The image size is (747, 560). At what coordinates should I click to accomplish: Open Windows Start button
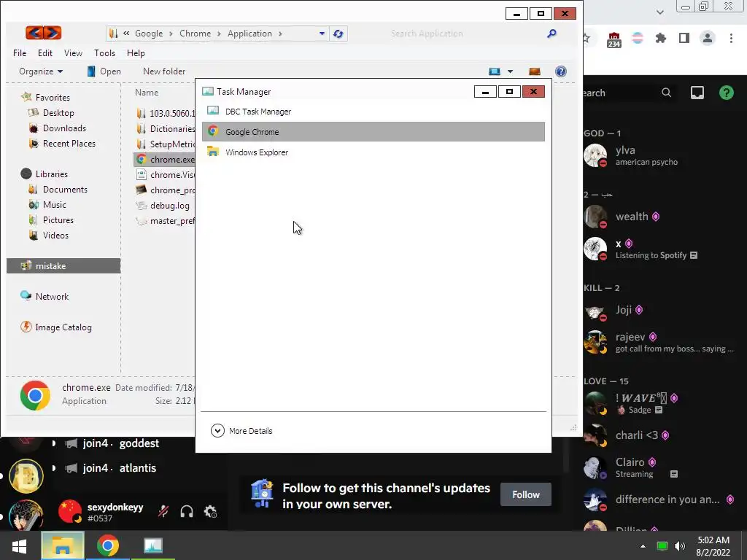19,545
